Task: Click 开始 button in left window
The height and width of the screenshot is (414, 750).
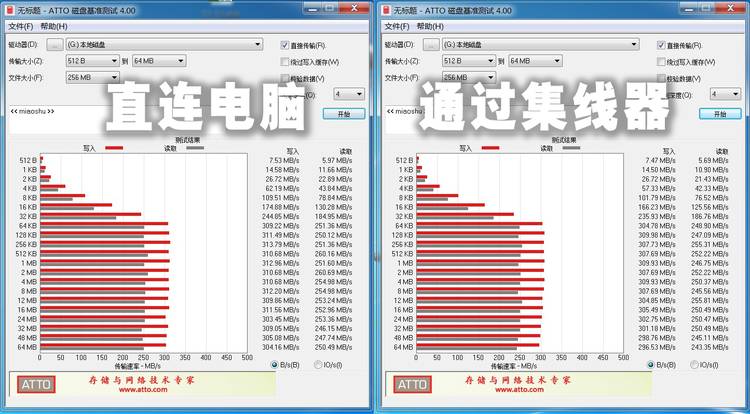Action: [344, 114]
